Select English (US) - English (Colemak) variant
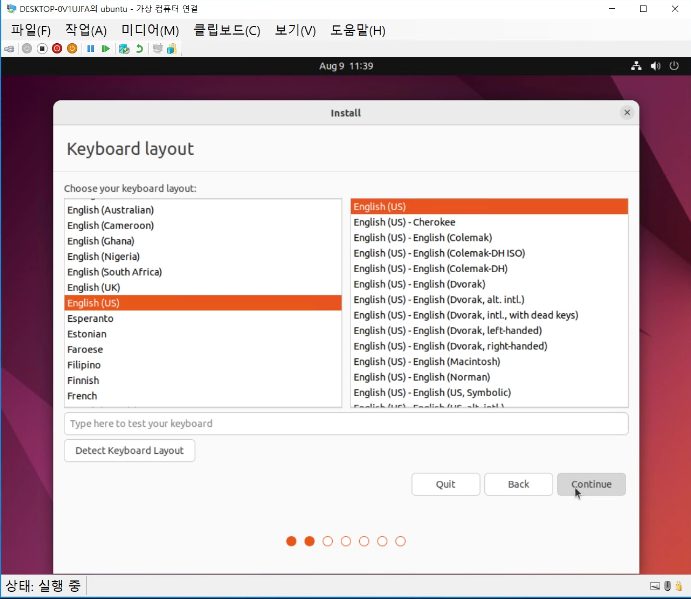Screen dimensions: 691x599 click(x=489, y=238)
